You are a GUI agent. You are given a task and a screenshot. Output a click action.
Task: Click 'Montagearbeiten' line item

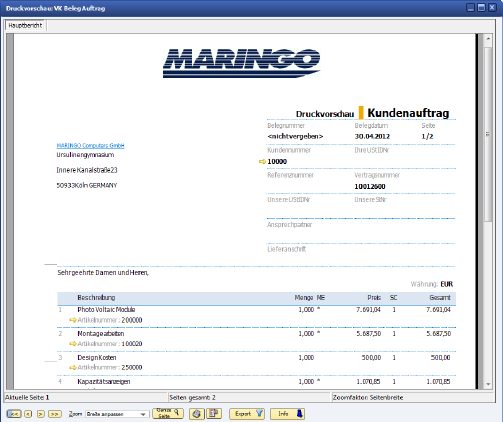(101, 334)
